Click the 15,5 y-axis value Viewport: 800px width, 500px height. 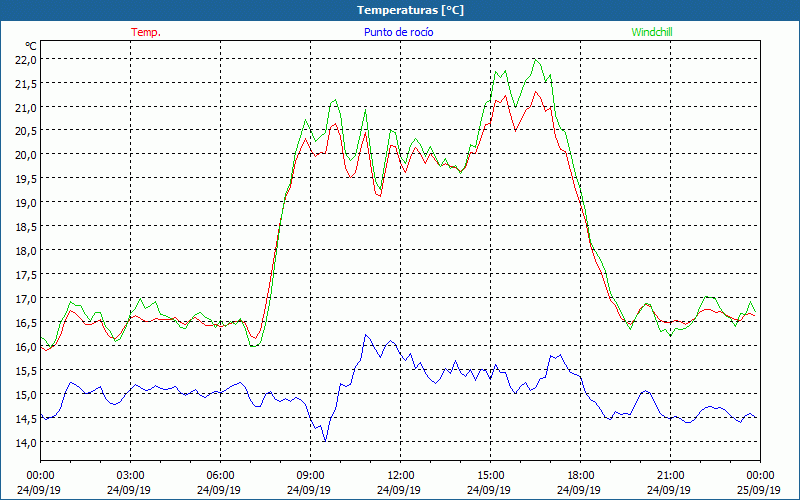[x=26, y=371]
